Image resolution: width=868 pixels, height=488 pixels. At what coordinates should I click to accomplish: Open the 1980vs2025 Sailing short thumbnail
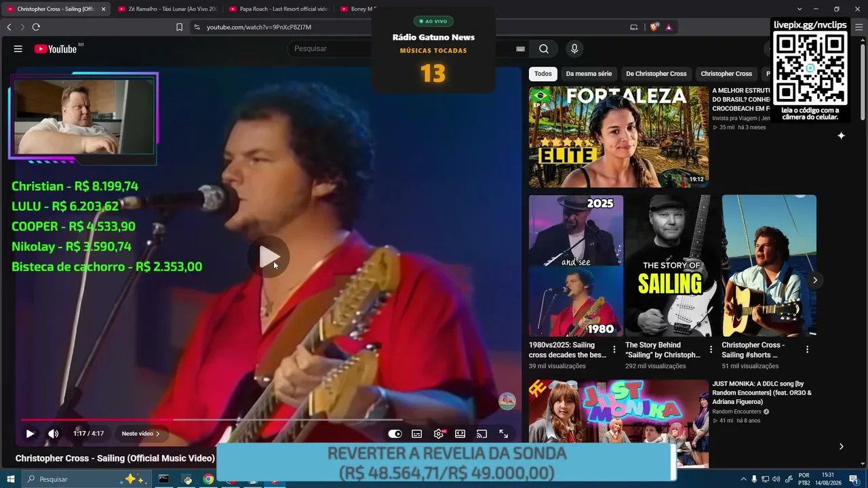576,266
